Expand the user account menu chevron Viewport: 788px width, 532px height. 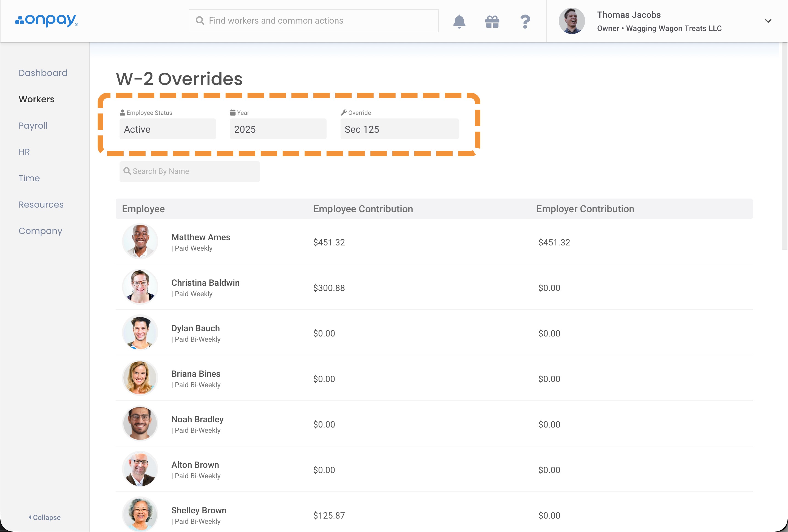pyautogui.click(x=768, y=21)
